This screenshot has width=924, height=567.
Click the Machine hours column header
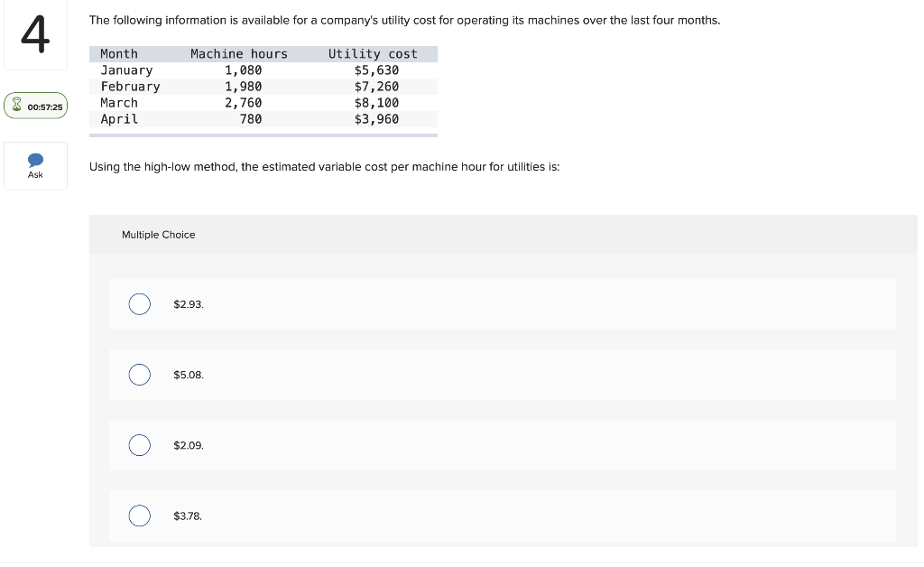coord(238,53)
